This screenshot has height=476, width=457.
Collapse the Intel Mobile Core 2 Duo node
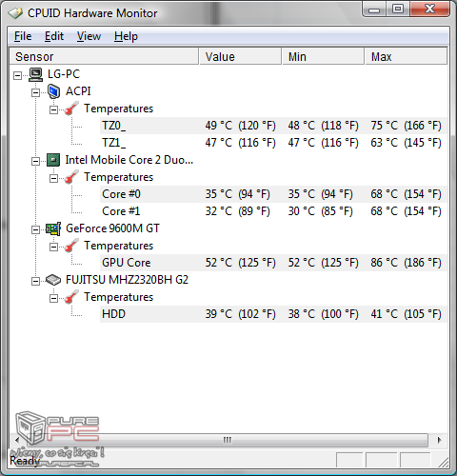(x=35, y=161)
